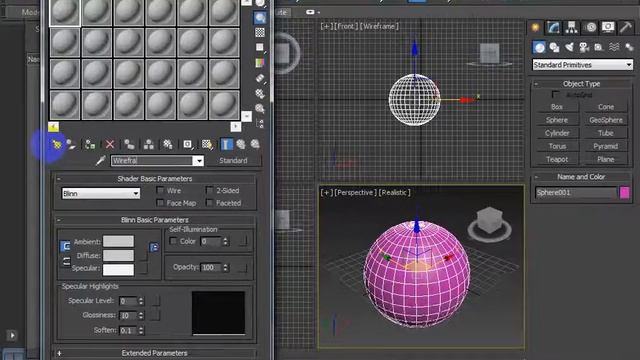The width and height of the screenshot is (640, 360).
Task: Select the Shapes category icon
Action: (554, 47)
